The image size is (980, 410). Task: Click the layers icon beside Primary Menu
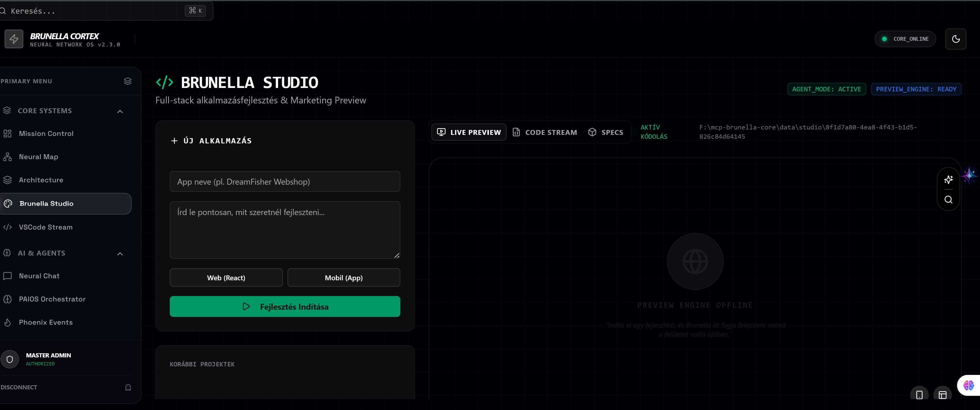(x=128, y=81)
